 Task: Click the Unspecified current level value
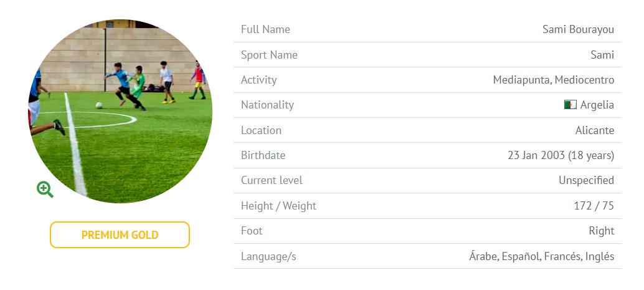tap(586, 180)
